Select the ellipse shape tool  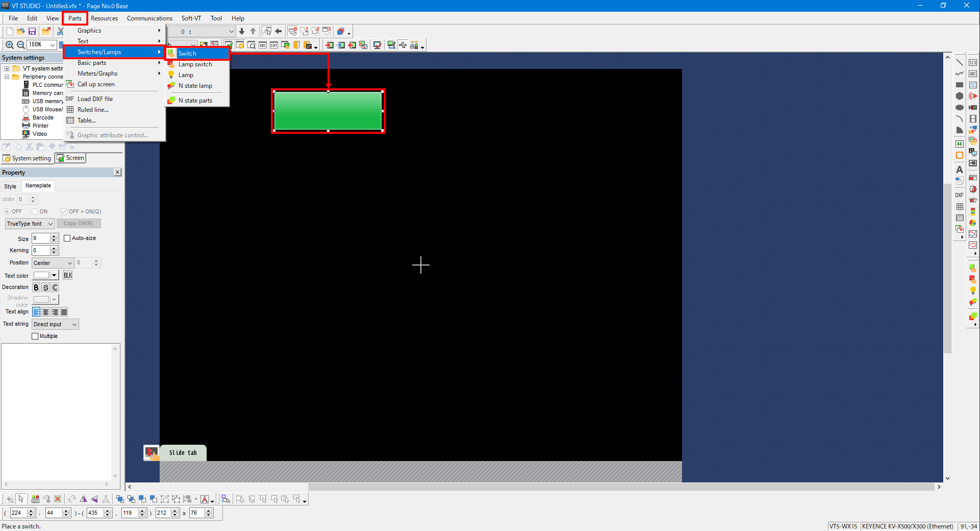pyautogui.click(x=959, y=107)
